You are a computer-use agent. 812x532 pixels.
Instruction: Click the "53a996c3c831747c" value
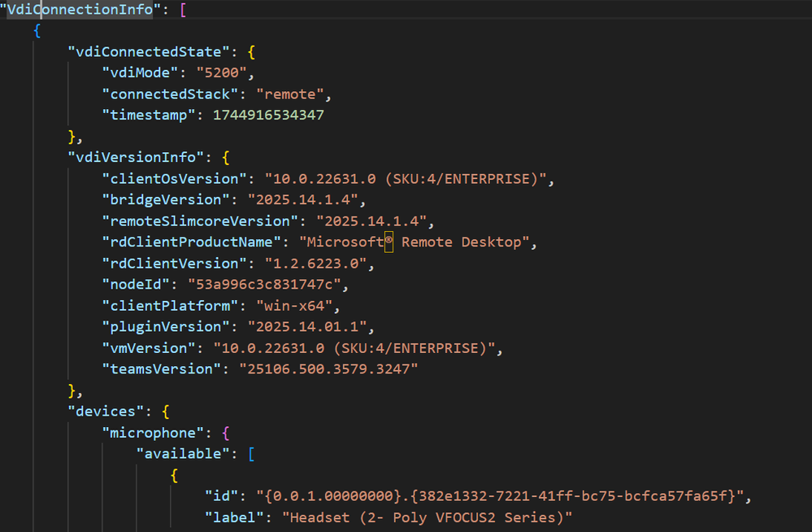[x=264, y=285]
